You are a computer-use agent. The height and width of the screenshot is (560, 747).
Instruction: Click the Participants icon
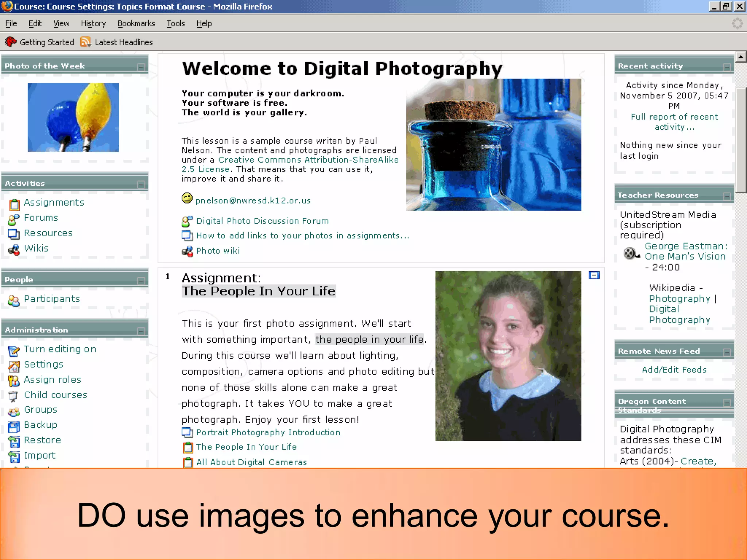pos(14,301)
